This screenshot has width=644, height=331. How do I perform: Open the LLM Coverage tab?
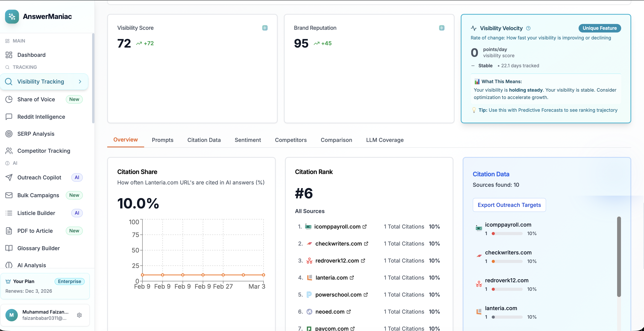[x=385, y=140]
